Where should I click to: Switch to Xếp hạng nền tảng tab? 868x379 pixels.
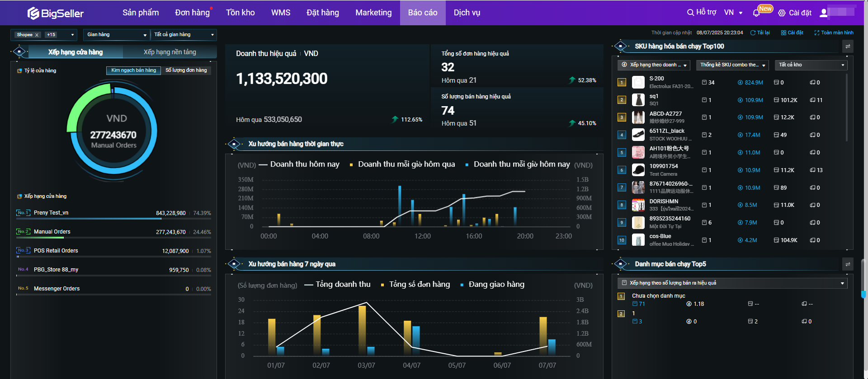(170, 52)
